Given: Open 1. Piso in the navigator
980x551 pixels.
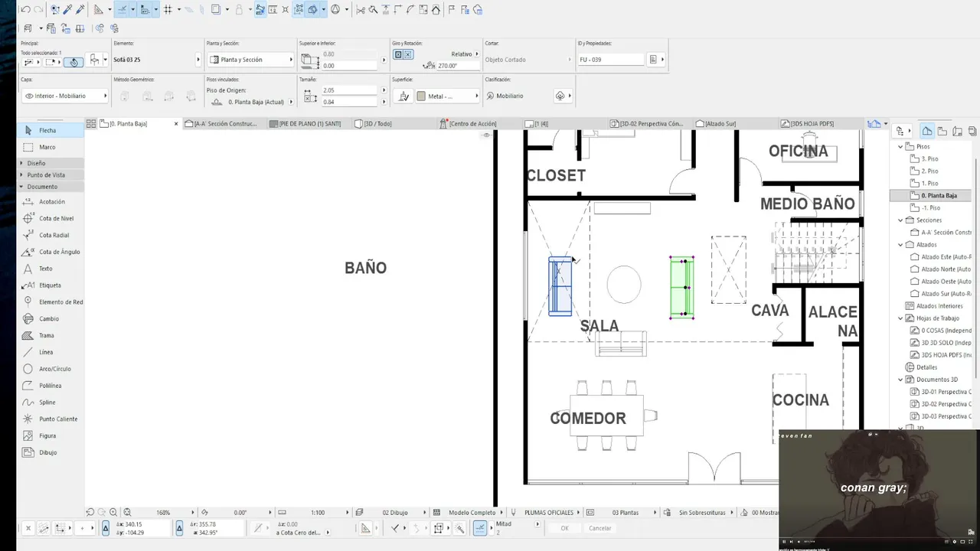Looking at the screenshot, I should coord(929,184).
